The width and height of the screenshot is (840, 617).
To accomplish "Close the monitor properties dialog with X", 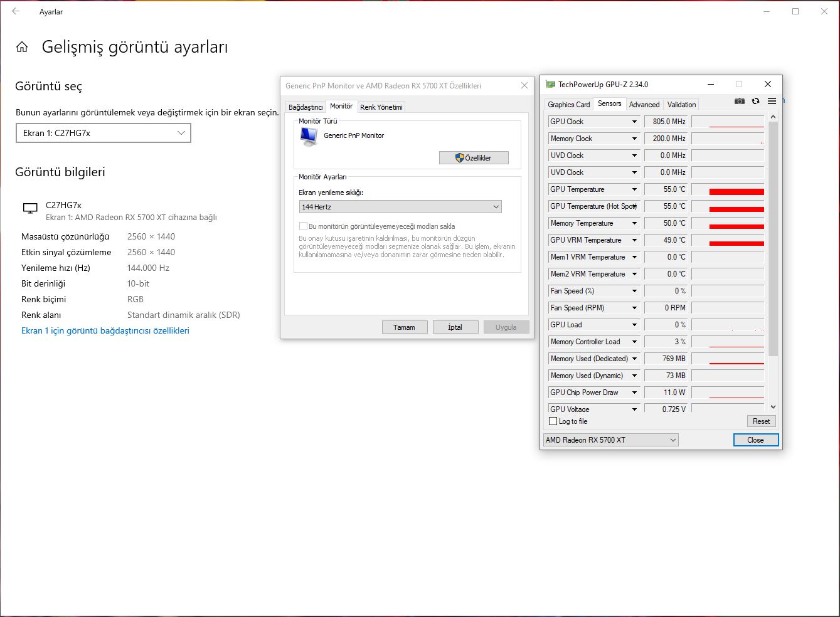I will (524, 85).
